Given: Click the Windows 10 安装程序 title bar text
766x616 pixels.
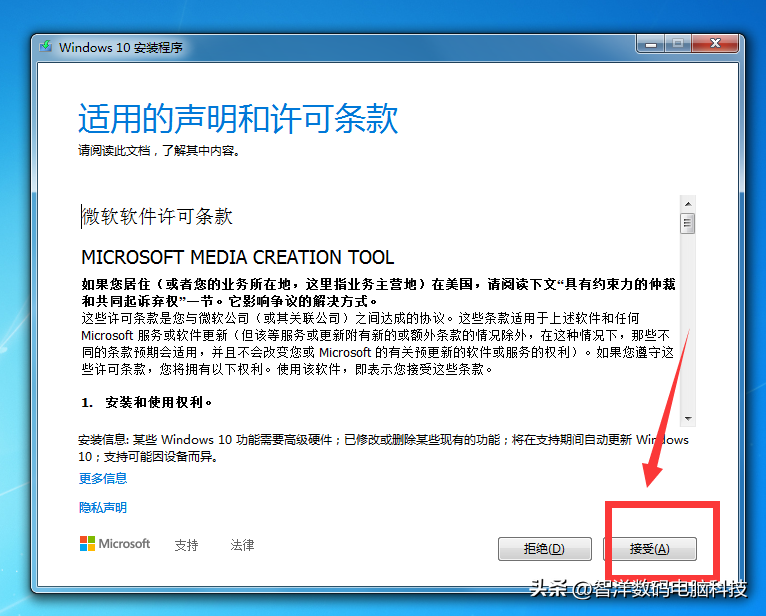Looking at the screenshot, I should [121, 47].
